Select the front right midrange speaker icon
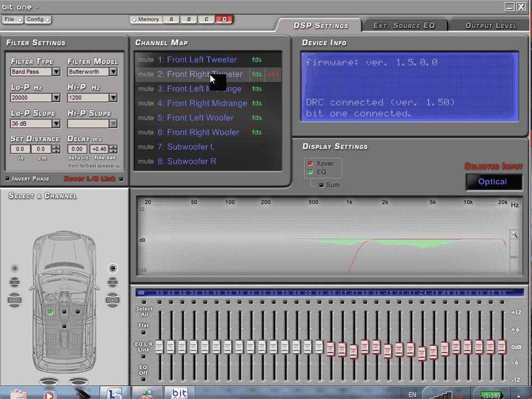 click(113, 282)
